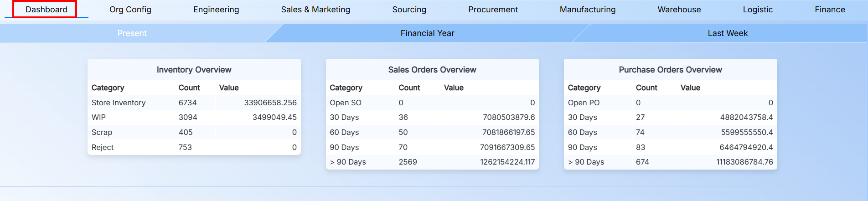Select the Open SO row
The height and width of the screenshot is (201, 868).
click(x=432, y=103)
